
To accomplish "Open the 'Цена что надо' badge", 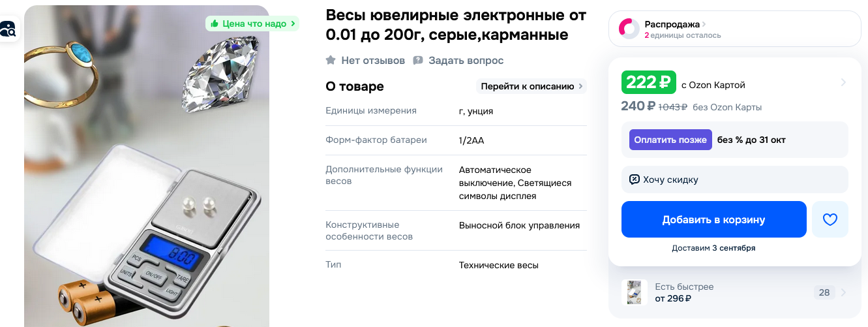I will point(252,24).
